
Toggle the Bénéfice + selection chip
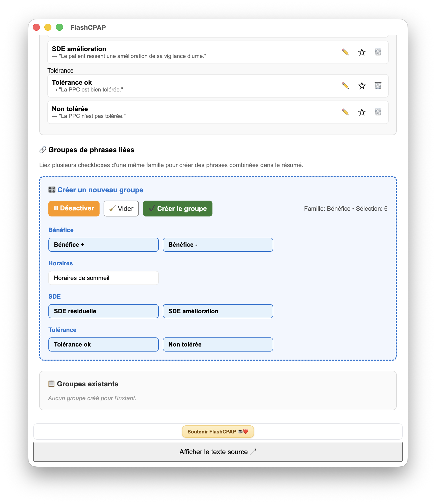[x=103, y=245]
